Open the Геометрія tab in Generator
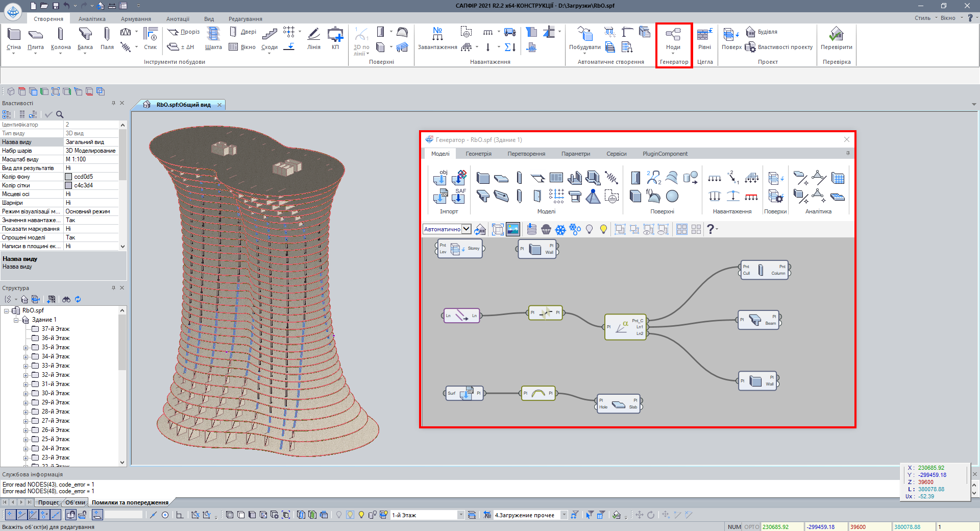The width and height of the screenshot is (980, 531). coord(478,154)
